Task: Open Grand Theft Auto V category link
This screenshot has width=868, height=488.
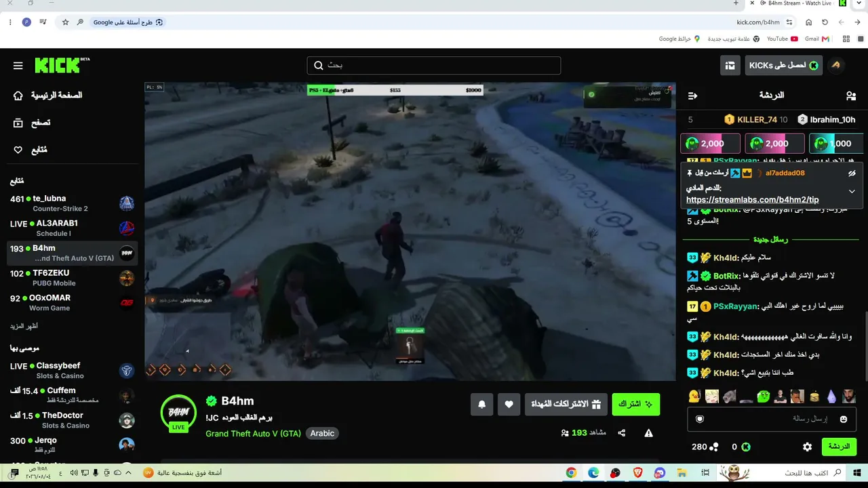Action: click(x=253, y=433)
